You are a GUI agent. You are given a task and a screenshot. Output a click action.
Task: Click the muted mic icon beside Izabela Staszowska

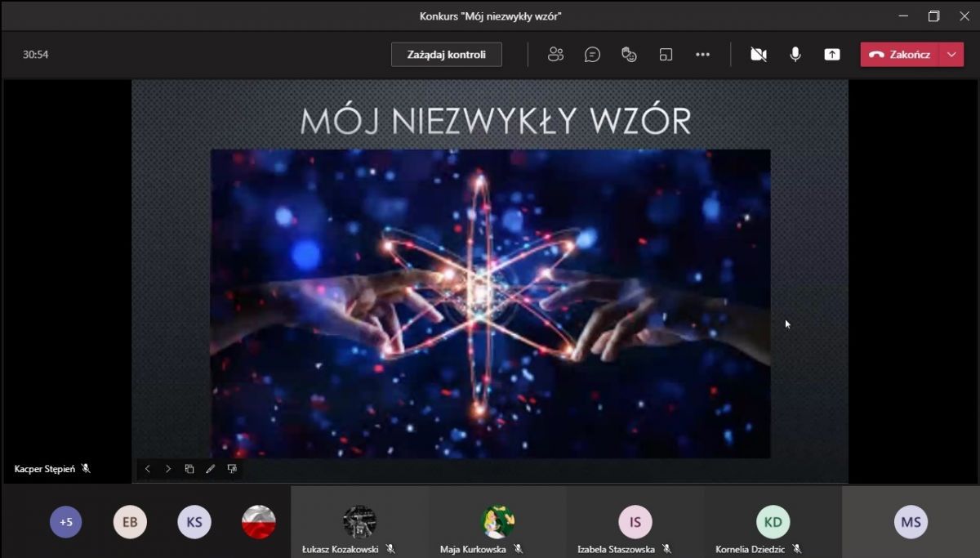click(667, 550)
